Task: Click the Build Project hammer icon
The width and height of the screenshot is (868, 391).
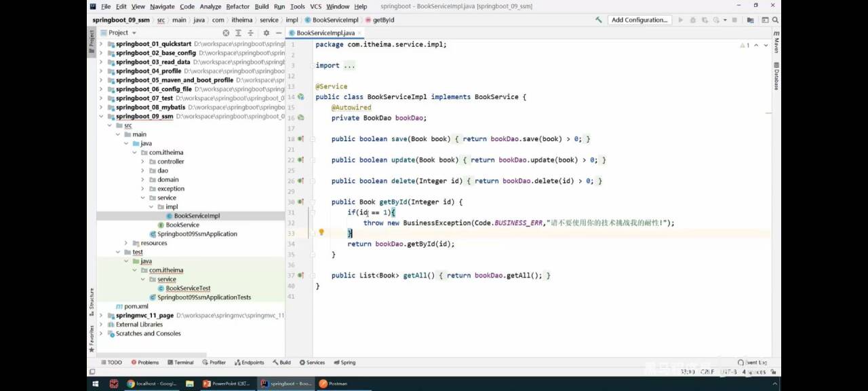Action: tap(598, 20)
